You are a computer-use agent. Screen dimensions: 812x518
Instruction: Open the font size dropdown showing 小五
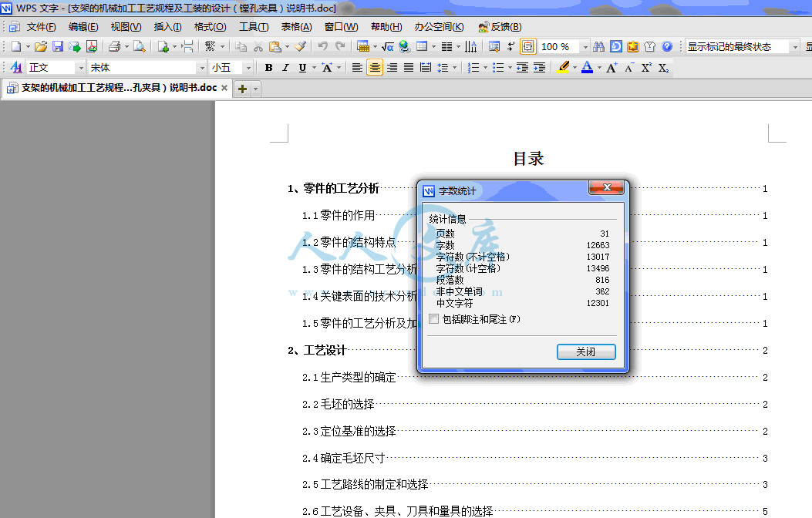(x=248, y=68)
